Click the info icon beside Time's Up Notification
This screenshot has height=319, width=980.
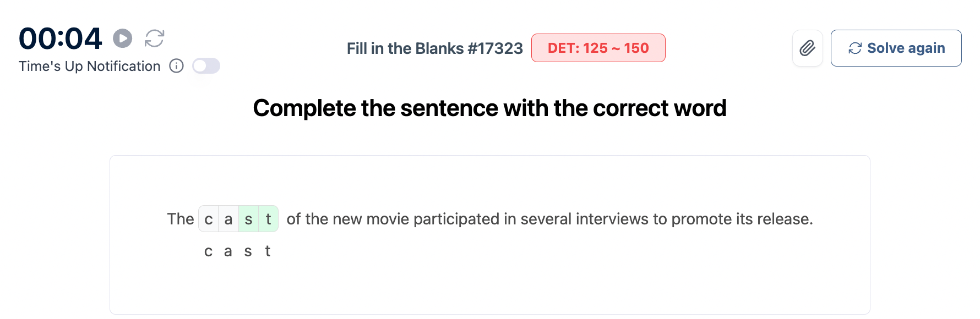[176, 66]
